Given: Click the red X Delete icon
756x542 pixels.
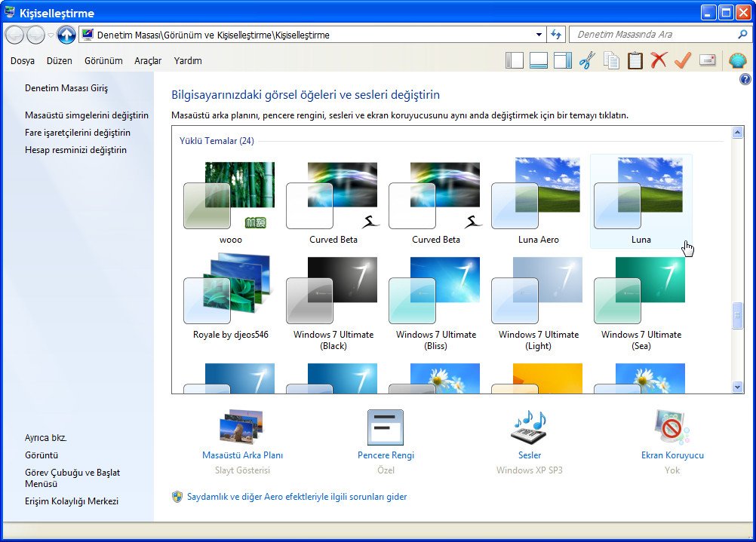Looking at the screenshot, I should pyautogui.click(x=659, y=61).
